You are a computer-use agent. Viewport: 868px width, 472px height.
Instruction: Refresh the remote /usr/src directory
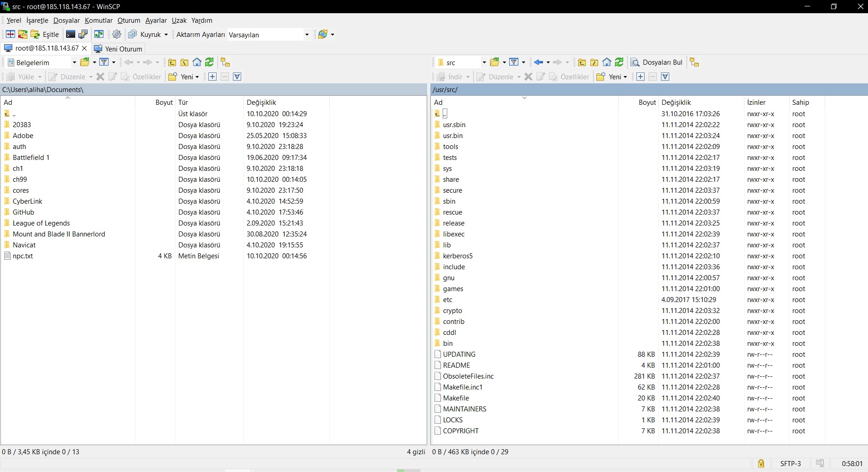[619, 62]
